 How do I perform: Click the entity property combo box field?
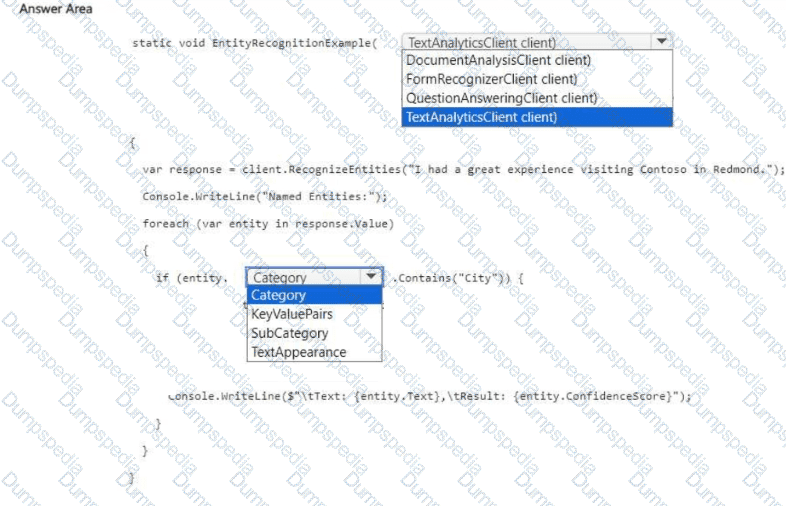click(x=303, y=277)
